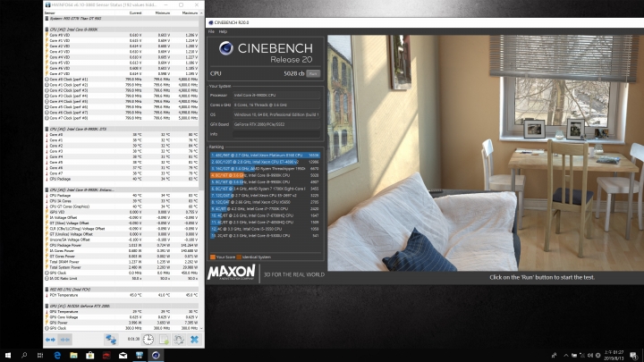This screenshot has width=644, height=362.
Task: Open Task View on the taskbar
Action: click(x=40, y=356)
